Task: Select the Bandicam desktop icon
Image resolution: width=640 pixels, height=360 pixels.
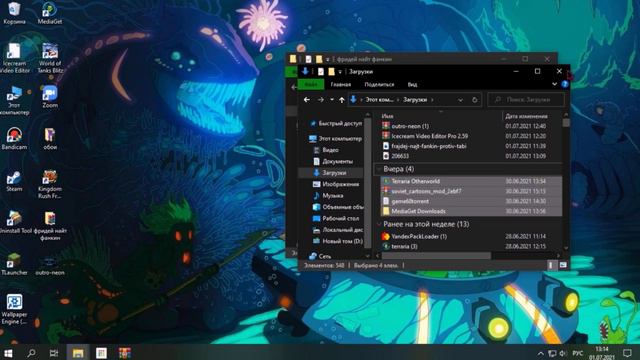Action: [x=14, y=139]
